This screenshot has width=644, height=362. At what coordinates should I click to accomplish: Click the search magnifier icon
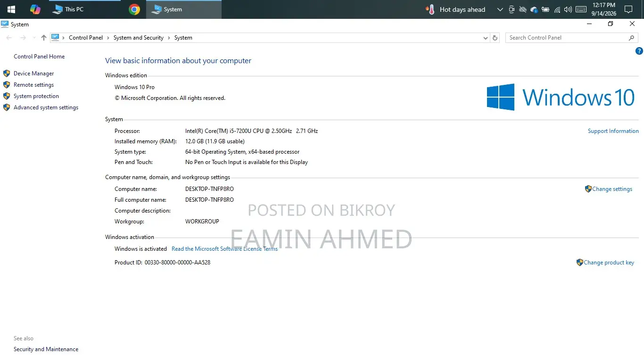tap(632, 38)
